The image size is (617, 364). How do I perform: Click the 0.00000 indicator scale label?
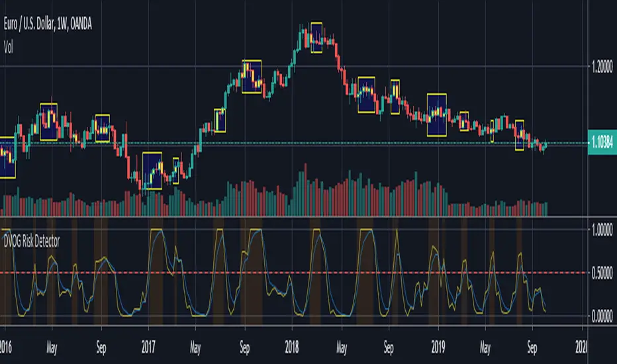click(x=602, y=316)
